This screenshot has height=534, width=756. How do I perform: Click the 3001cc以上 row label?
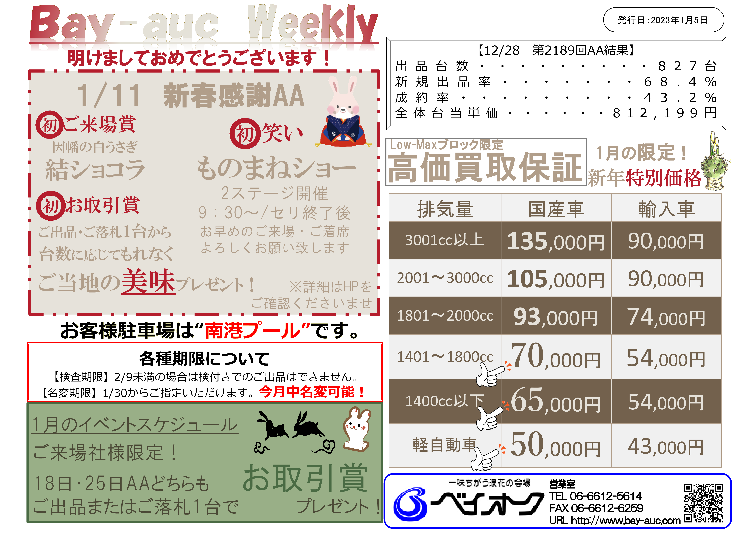445,240
